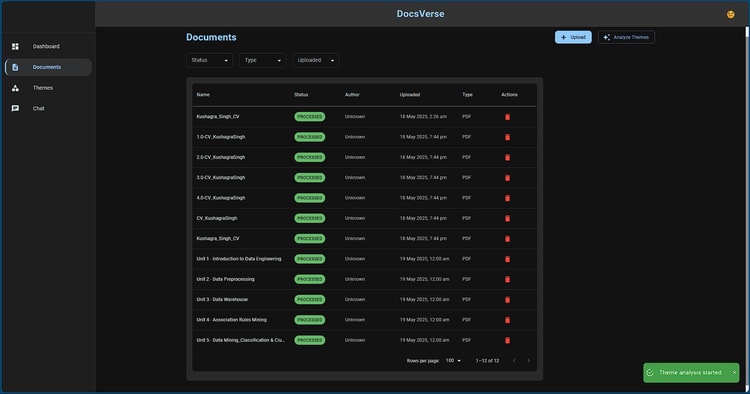The height and width of the screenshot is (394, 750).
Task: Delete the Kushagra_Singh_CV uploaded at 2:26 am
Action: point(507,117)
